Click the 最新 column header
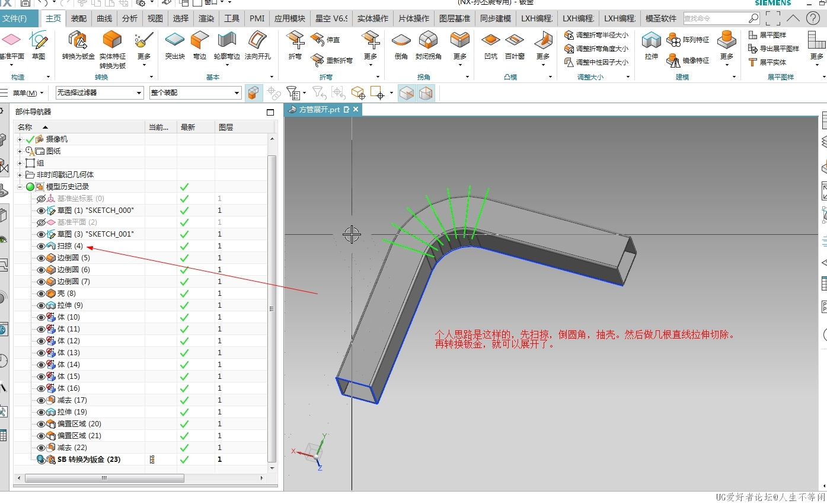Screen dimensions: 827x504 [196, 127]
